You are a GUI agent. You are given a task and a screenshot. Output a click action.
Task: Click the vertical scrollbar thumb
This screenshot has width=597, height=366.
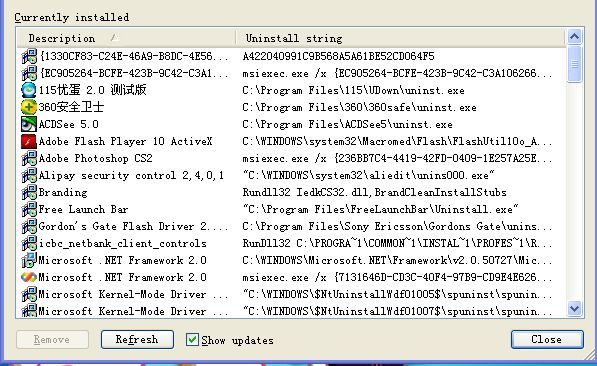[574, 64]
